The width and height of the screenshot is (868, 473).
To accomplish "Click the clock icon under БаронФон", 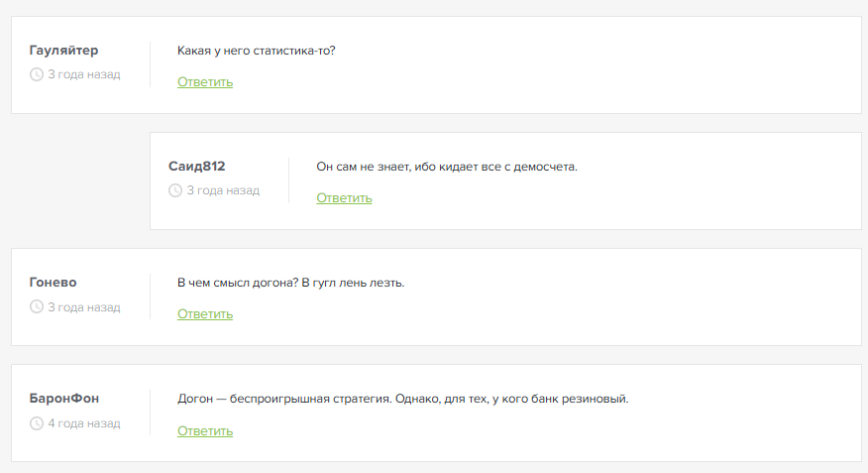I will click(37, 423).
